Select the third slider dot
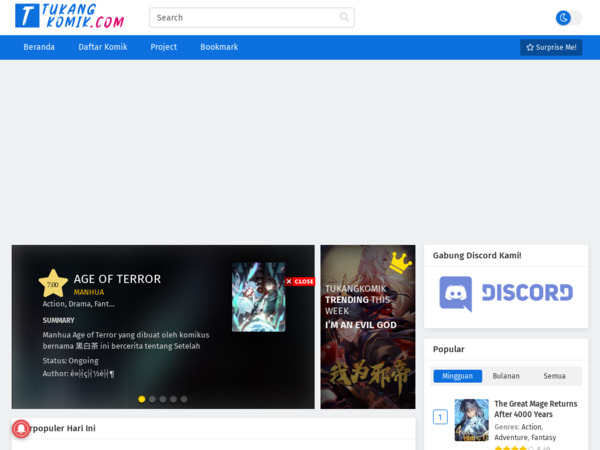Screen dimensions: 600x450 163,399
